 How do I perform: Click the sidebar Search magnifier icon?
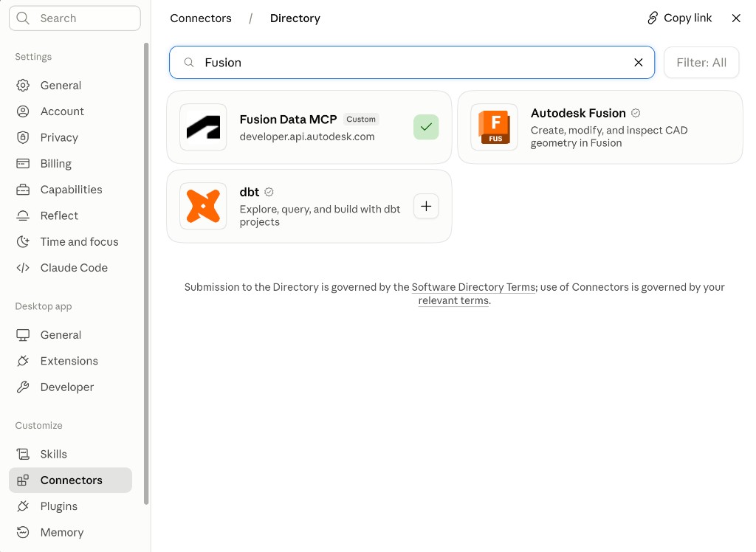(x=23, y=18)
